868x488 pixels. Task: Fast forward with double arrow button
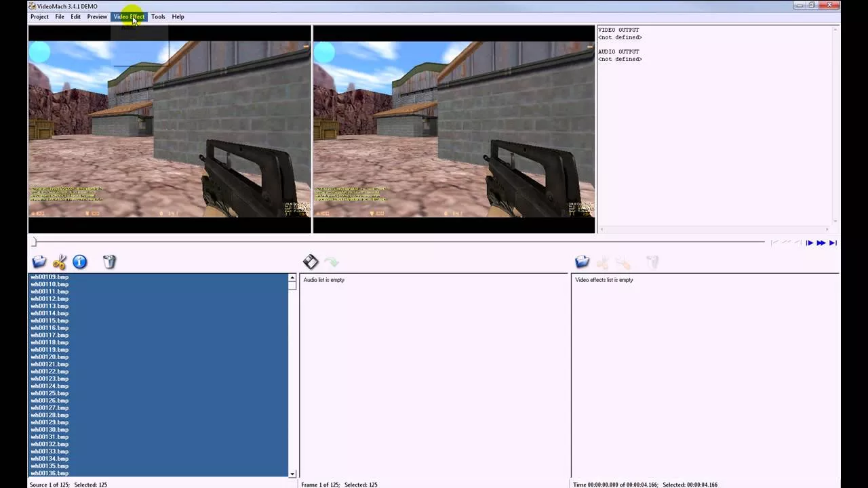(x=821, y=243)
